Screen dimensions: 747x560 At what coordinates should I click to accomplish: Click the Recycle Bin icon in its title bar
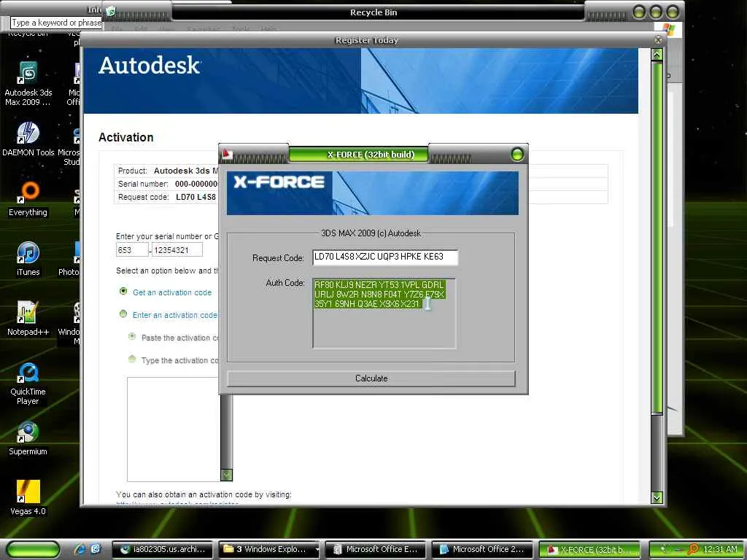(x=111, y=11)
